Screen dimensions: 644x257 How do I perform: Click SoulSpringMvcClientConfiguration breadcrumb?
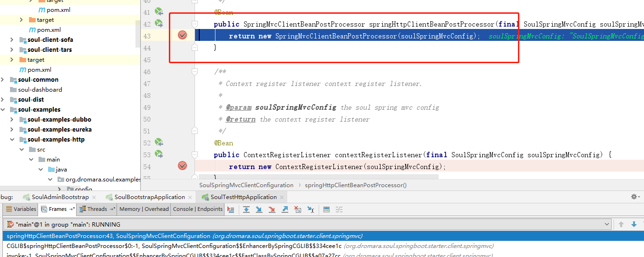(246, 185)
